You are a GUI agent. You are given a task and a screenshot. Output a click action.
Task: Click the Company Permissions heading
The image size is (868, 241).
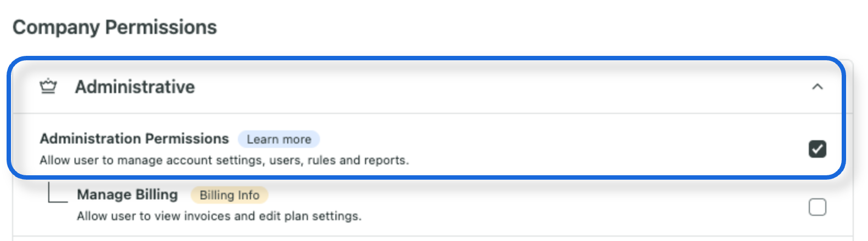coord(115,27)
